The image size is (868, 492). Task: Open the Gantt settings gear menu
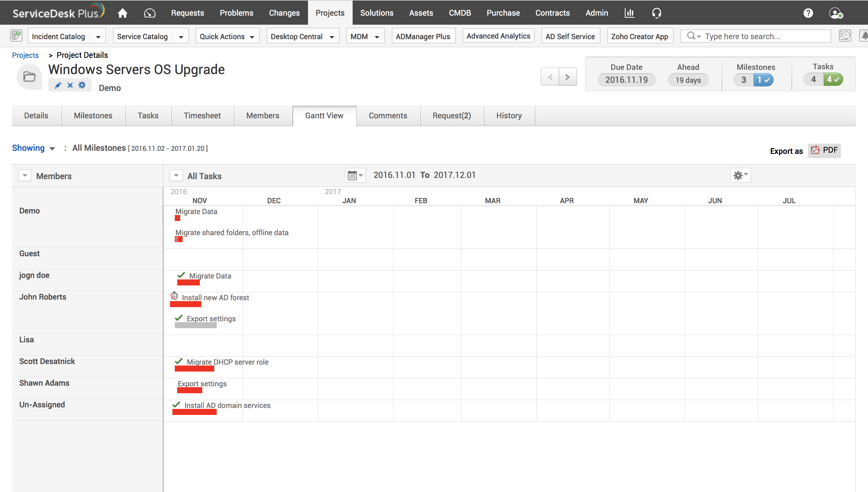point(740,175)
